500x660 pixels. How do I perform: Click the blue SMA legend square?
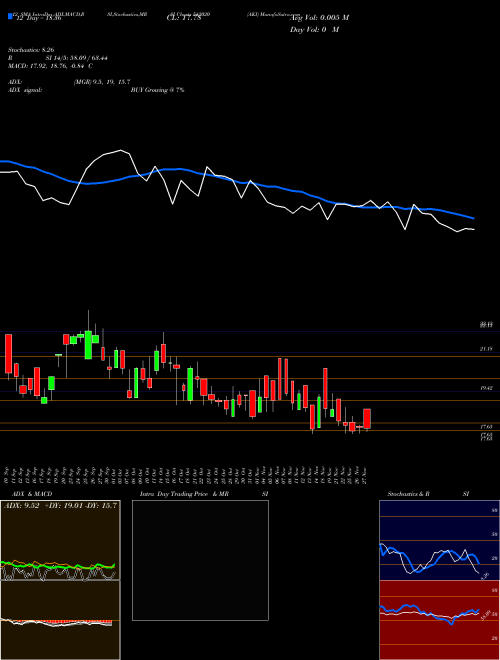pos(10,16)
